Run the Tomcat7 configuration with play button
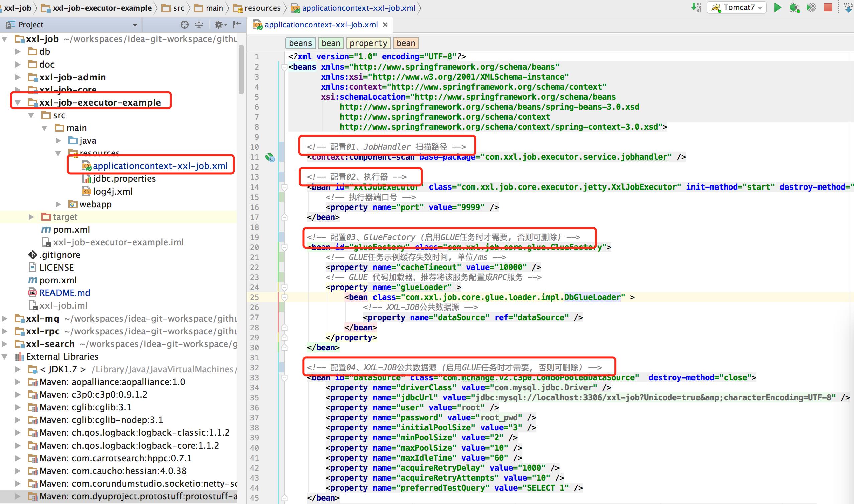Image resolution: width=854 pixels, height=504 pixels. point(777,7)
